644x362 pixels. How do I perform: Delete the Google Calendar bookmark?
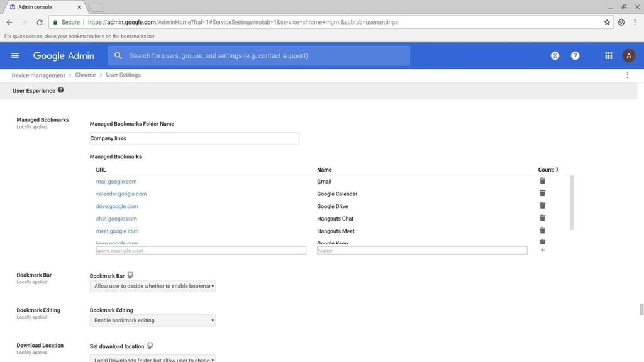542,193
